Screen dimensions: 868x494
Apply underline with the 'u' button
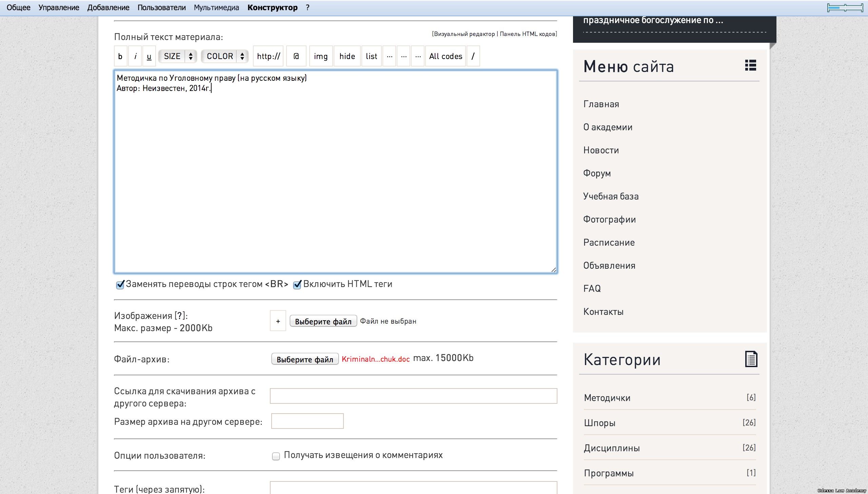[149, 56]
